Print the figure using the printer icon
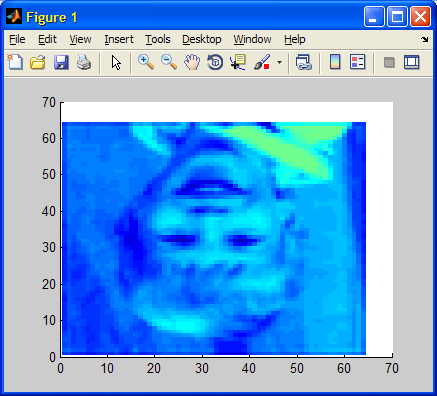The image size is (437, 396). tap(84, 62)
